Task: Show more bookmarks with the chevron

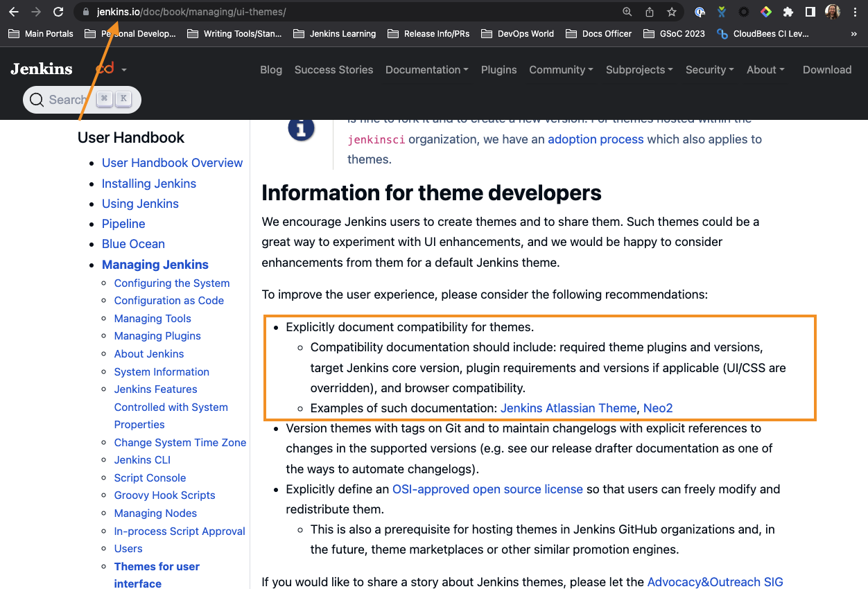Action: 853,33
